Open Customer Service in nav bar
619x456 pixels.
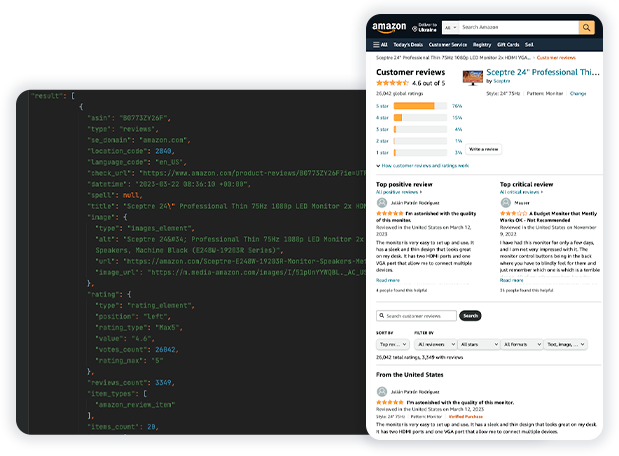pos(448,45)
